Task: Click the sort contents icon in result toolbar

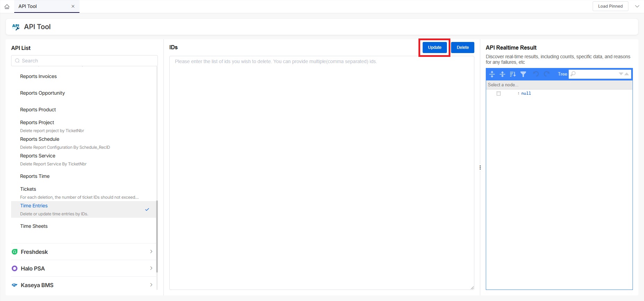Action: (513, 74)
